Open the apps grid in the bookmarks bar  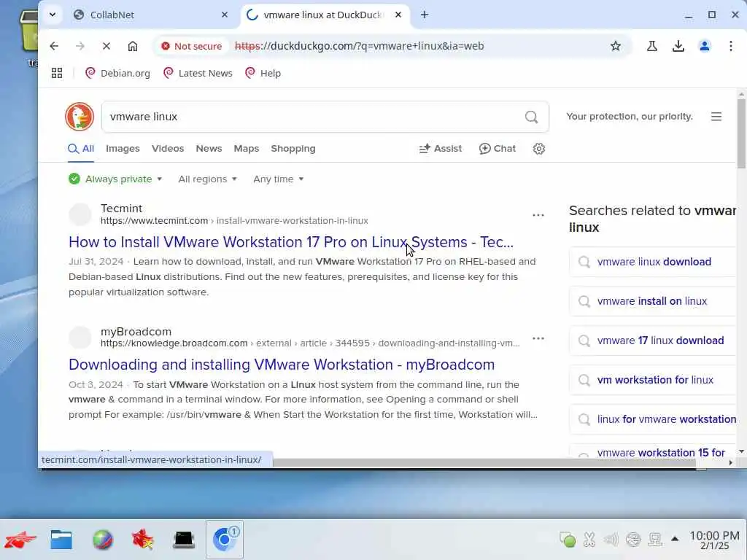tap(57, 73)
